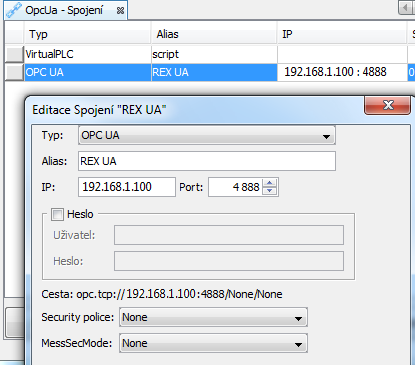This screenshot has width=415, height=365.
Task: Click into the Alias text field
Action: [x=207, y=161]
